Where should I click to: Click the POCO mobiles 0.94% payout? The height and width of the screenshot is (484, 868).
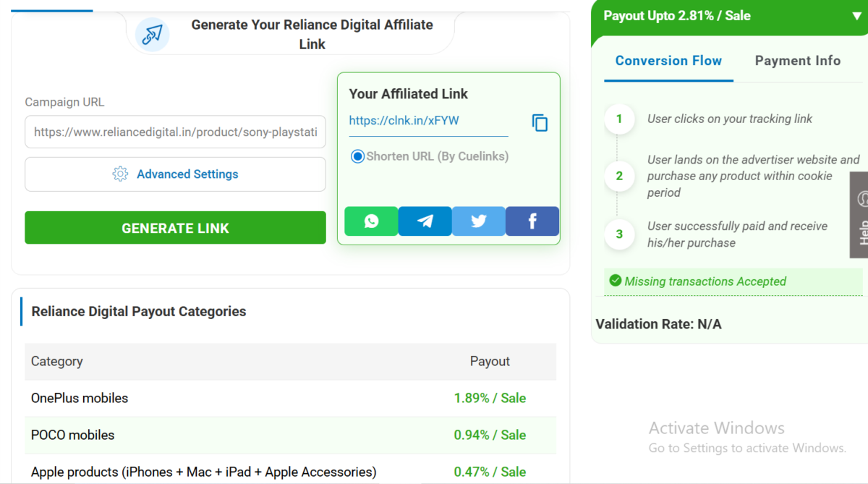[x=490, y=435]
